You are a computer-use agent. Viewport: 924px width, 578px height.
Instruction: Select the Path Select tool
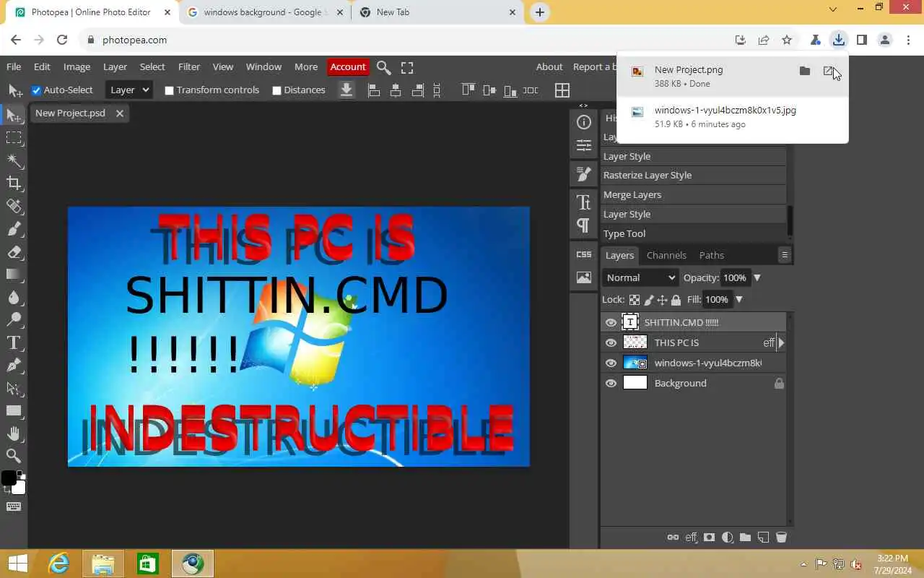14,389
